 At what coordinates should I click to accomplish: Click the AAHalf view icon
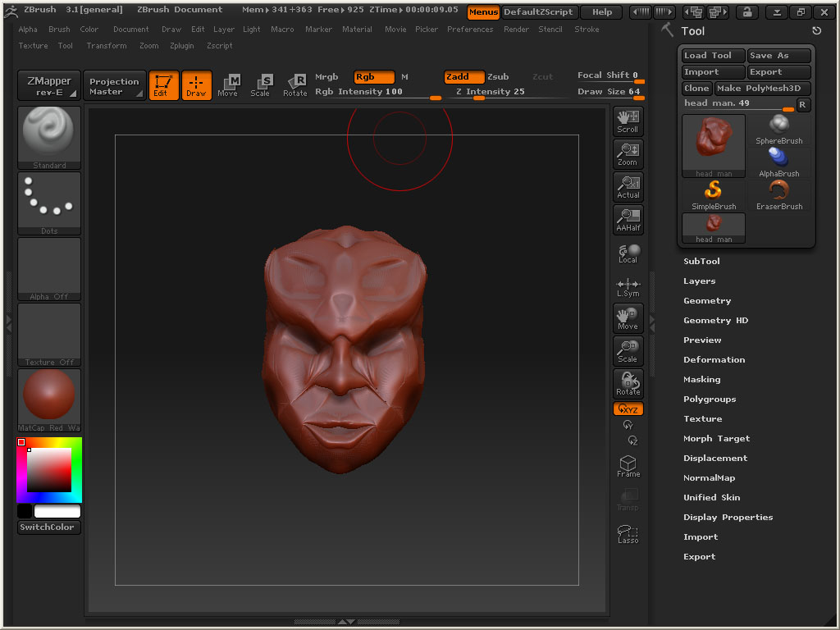point(628,219)
